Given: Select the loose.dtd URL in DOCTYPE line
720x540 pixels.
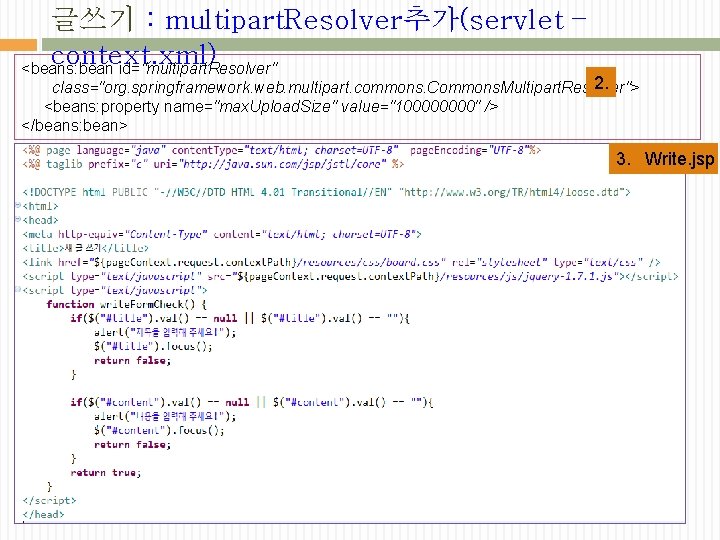Looking at the screenshot, I should click(511, 192).
